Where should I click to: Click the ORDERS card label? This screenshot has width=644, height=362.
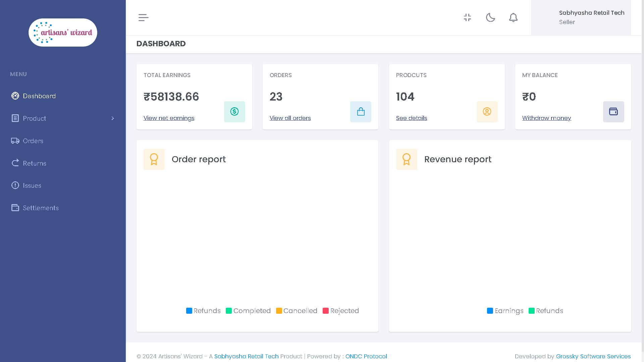280,75
